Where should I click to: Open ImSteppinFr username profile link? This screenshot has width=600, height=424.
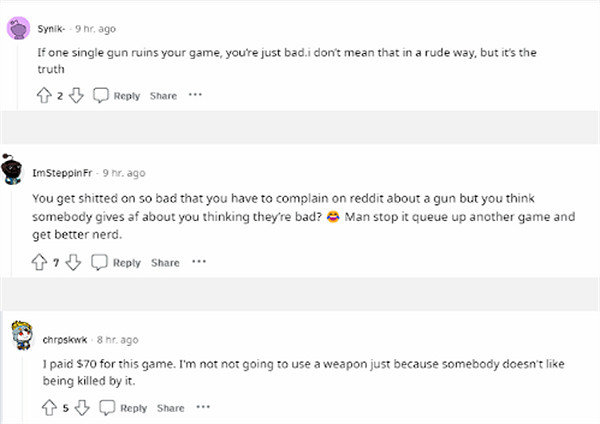(x=63, y=173)
